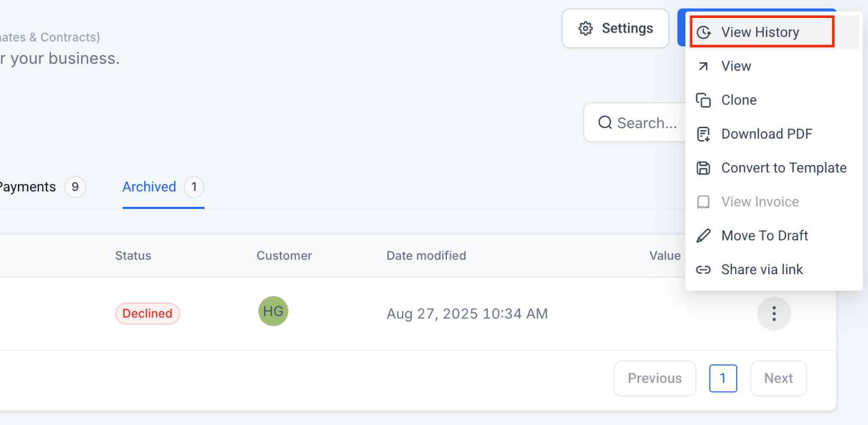
Task: Click the pencil icon for Move To Draft
Action: click(703, 236)
